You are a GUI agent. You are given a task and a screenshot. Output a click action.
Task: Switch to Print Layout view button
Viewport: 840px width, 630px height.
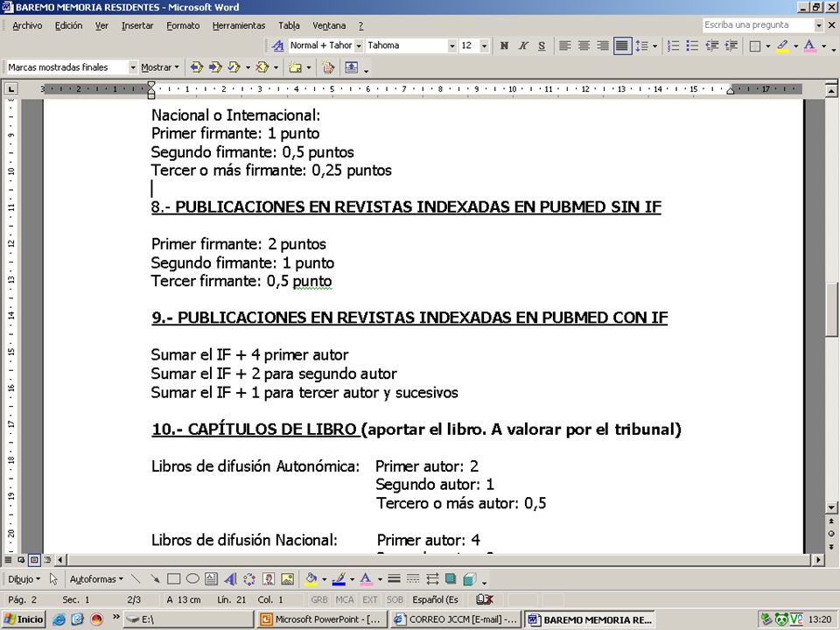34,560
